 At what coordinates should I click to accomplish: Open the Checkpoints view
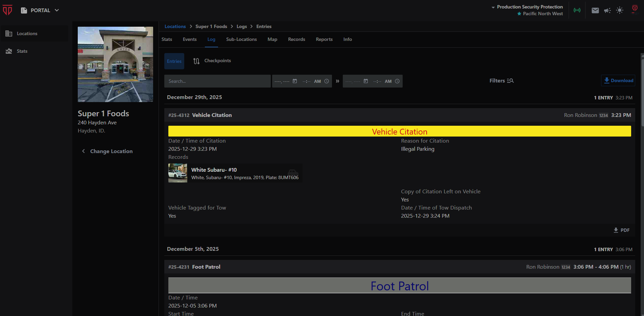click(212, 61)
